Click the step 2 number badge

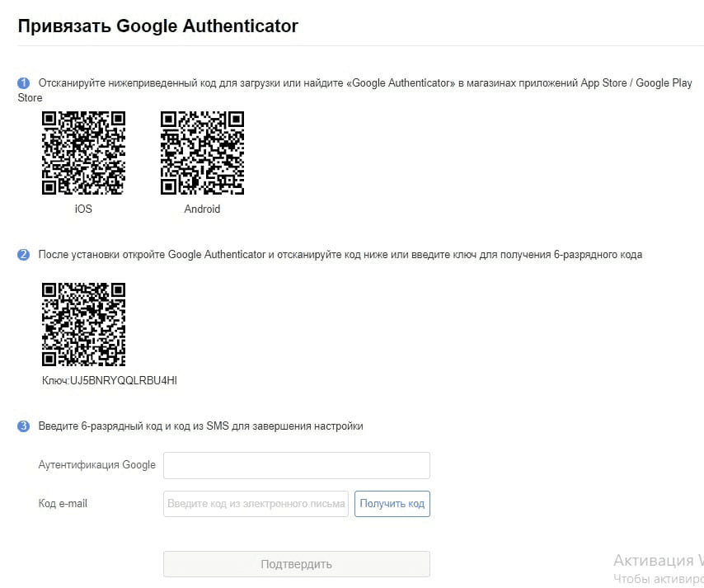coord(23,255)
